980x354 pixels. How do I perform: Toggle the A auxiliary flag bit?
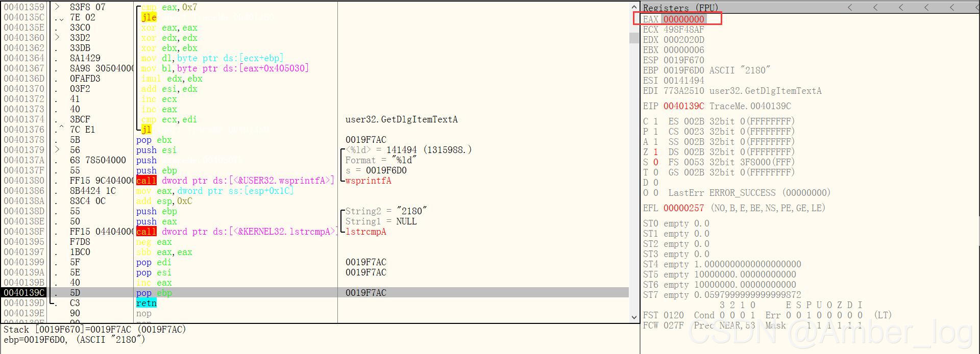[656, 142]
